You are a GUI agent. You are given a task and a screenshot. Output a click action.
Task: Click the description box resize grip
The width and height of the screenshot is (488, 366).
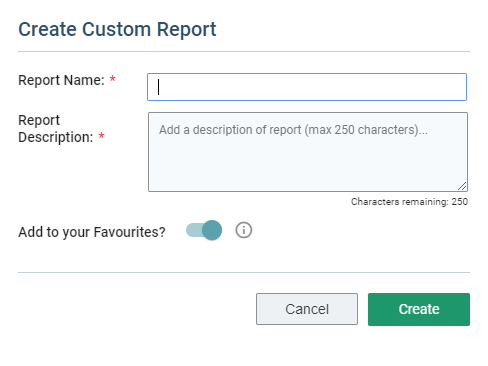coord(462,186)
